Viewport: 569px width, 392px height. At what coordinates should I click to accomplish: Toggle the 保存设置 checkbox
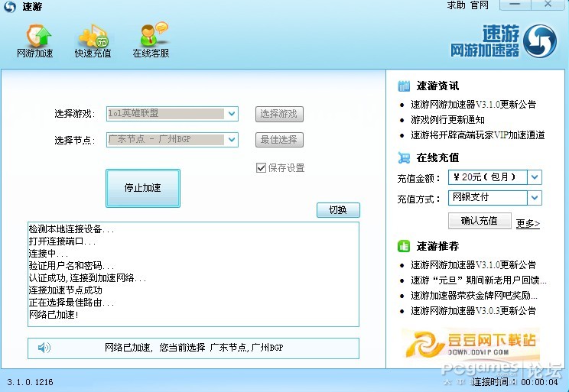click(x=261, y=167)
